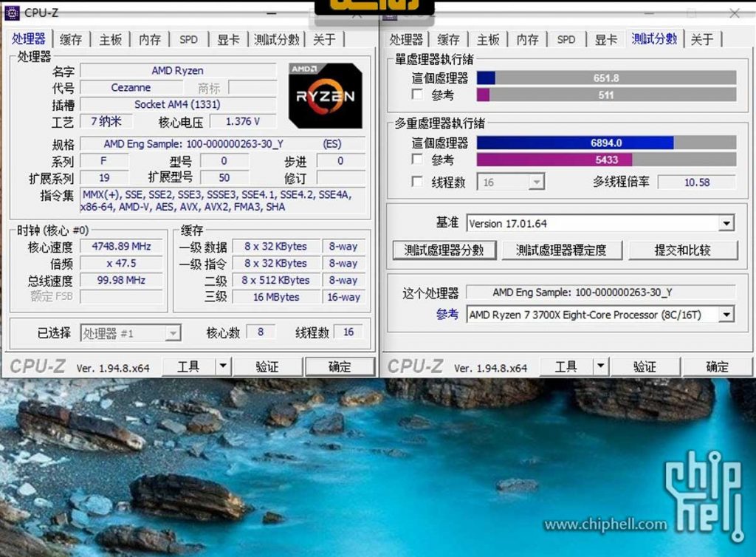Close the right CPU-Z window
Screen dimensions: 756x557
click(735, 13)
